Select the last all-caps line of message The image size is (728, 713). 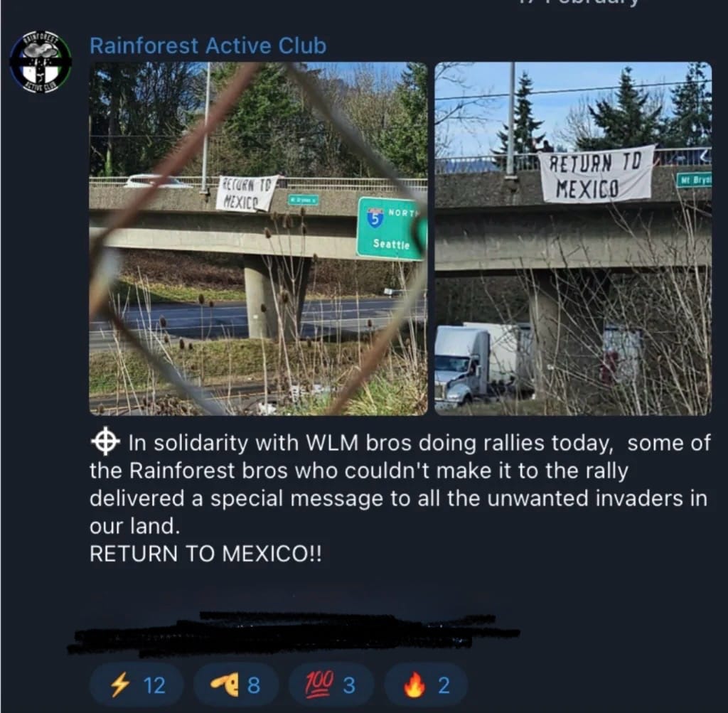tap(205, 554)
